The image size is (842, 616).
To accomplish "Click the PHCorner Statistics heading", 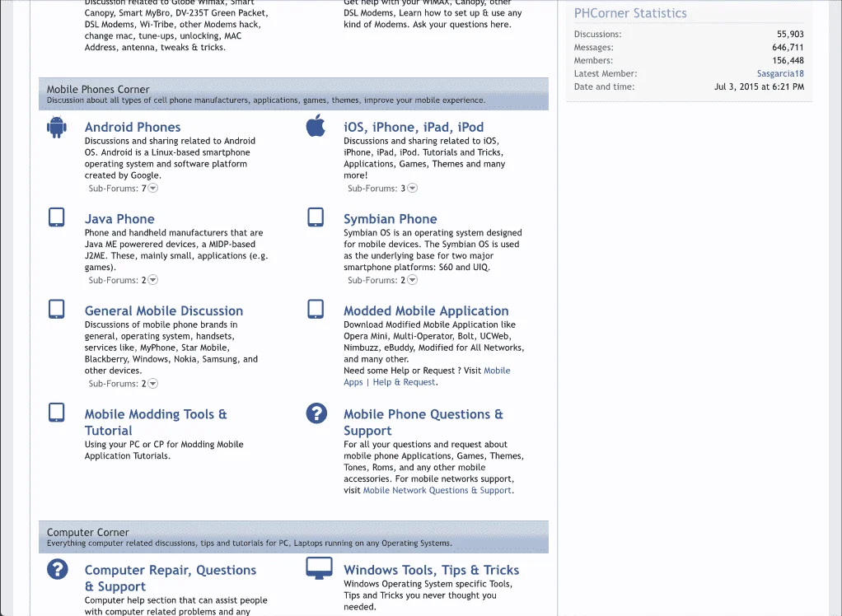I will tap(630, 13).
